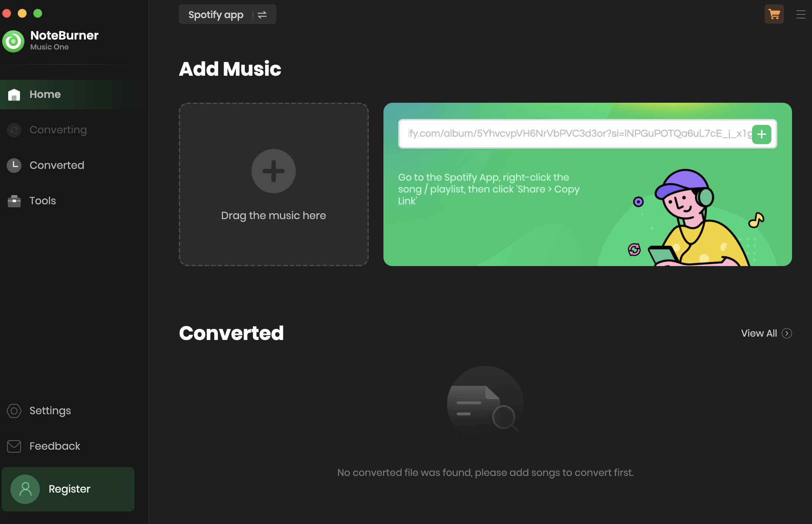Viewport: 812px width, 524px height.
Task: Click the Feedback mail icon
Action: tap(14, 446)
